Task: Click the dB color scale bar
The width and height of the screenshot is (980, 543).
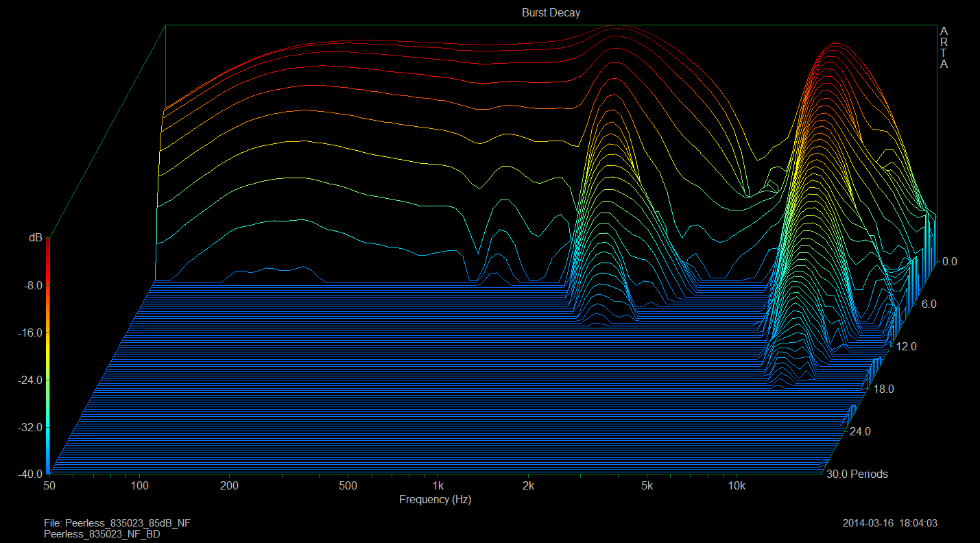Action: click(x=47, y=357)
